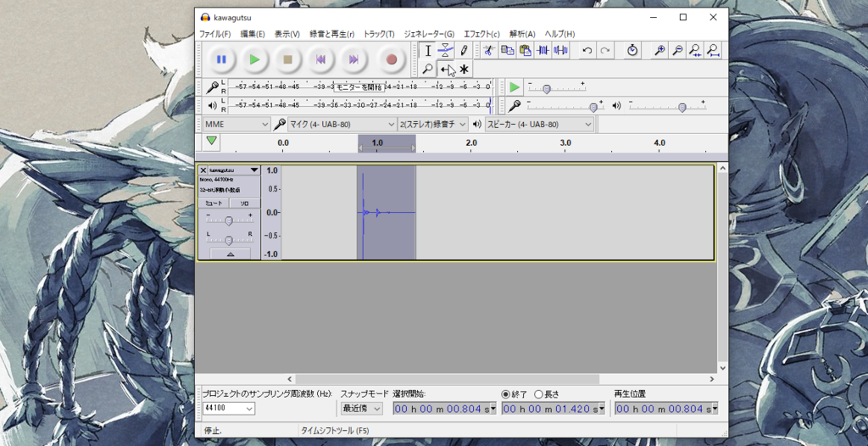The image size is (868, 446).
Task: Adjust the playback volume slider
Action: [682, 107]
